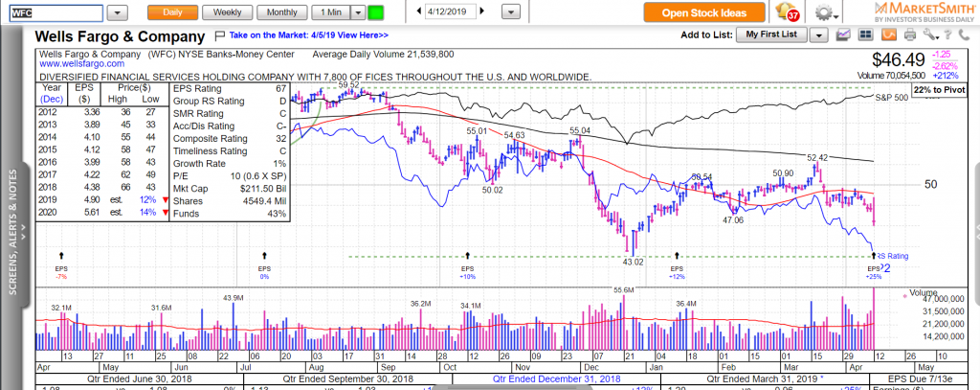Click the phone contact icon
The height and width of the screenshot is (390, 980).
[x=966, y=35]
